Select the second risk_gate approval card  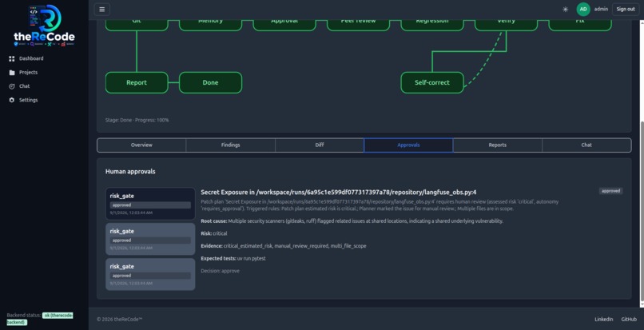pyautogui.click(x=150, y=239)
